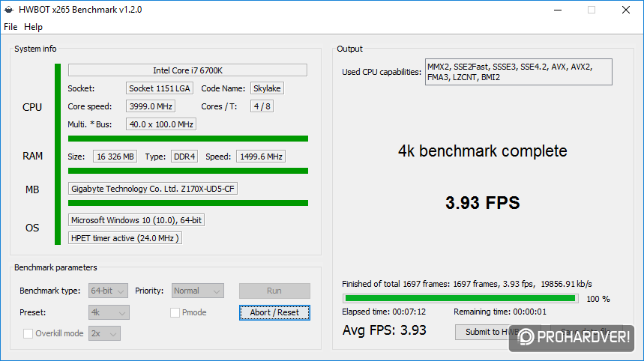Image resolution: width=644 pixels, height=361 pixels.
Task: Close the HWBOT x265 Benchmark window
Action: coord(625,10)
